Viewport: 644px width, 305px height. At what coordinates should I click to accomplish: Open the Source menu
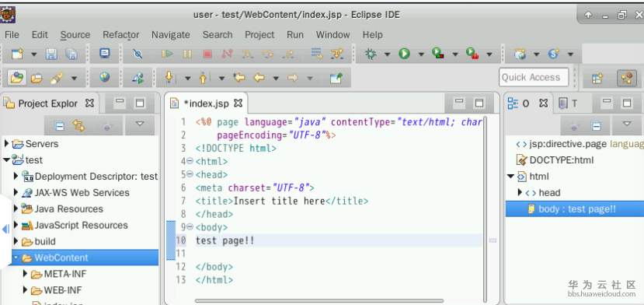click(75, 35)
